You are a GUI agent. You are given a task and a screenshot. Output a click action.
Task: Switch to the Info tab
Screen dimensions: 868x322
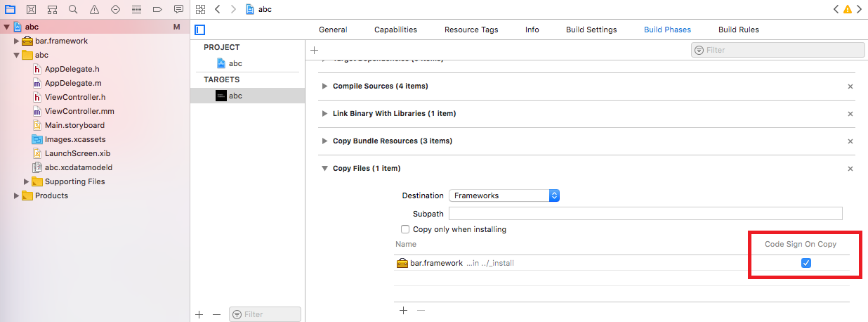pyautogui.click(x=532, y=30)
